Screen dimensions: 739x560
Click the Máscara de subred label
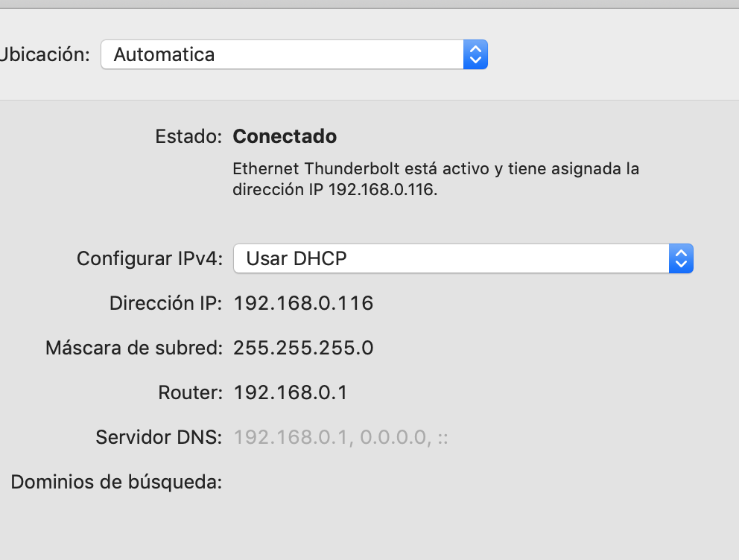134,348
